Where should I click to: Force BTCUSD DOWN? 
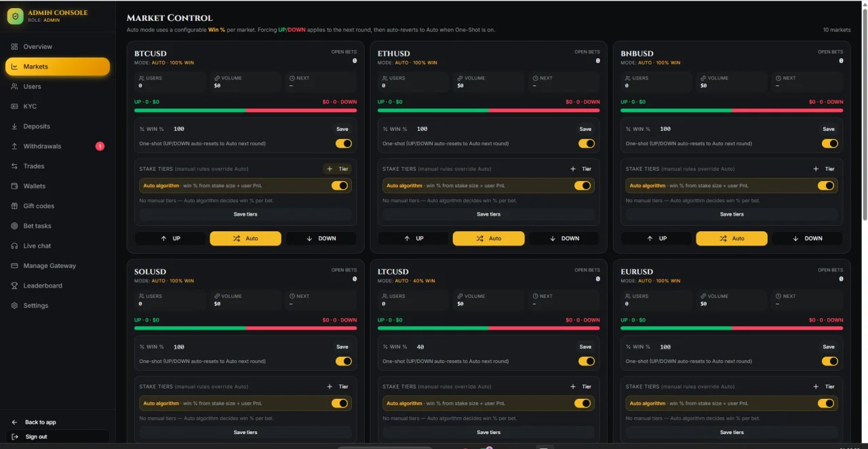click(321, 238)
